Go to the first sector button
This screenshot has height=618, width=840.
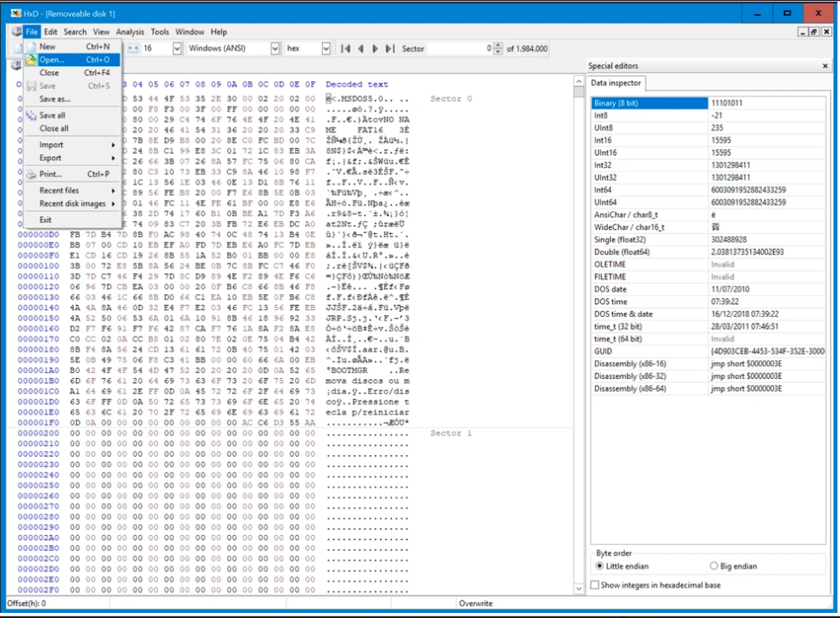(x=345, y=49)
